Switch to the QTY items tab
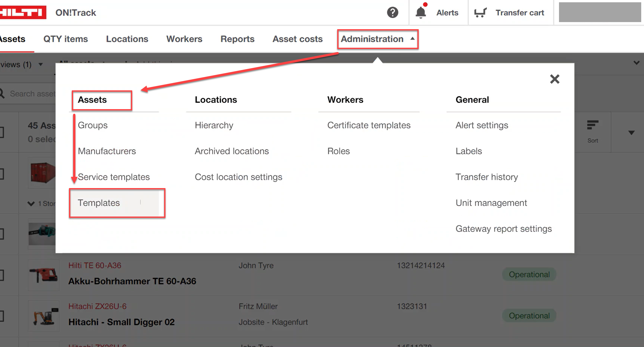644x347 pixels. 65,39
